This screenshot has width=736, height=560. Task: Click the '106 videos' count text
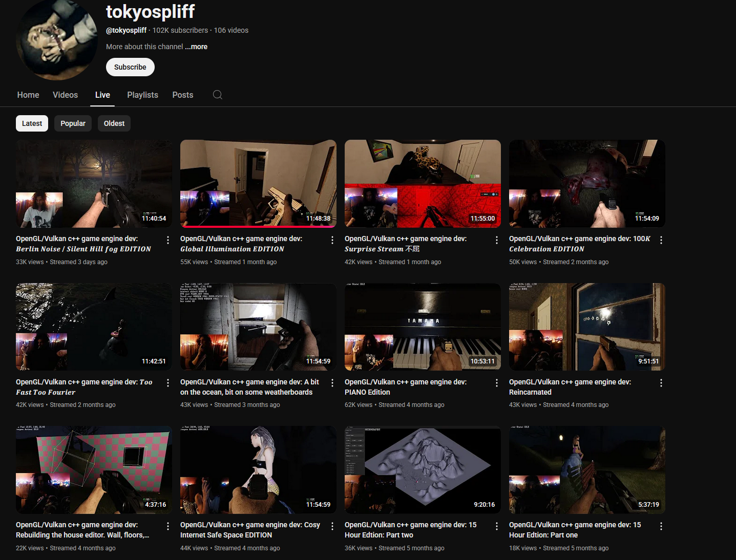click(231, 30)
